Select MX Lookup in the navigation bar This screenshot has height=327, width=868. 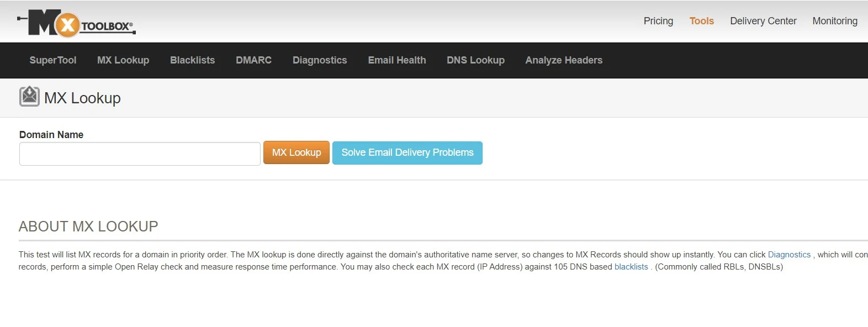[123, 60]
